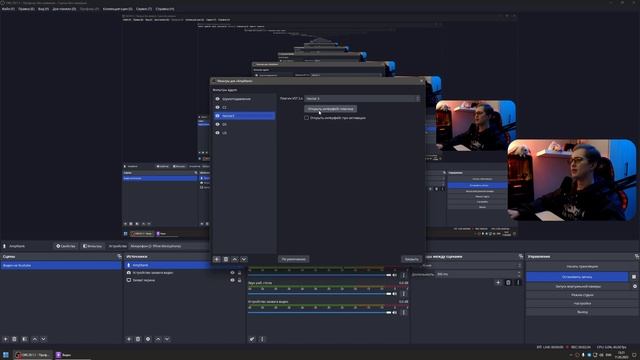This screenshot has height=360, width=640.
Task: Move selected filter up in the filters dialog
Action: coord(235,259)
